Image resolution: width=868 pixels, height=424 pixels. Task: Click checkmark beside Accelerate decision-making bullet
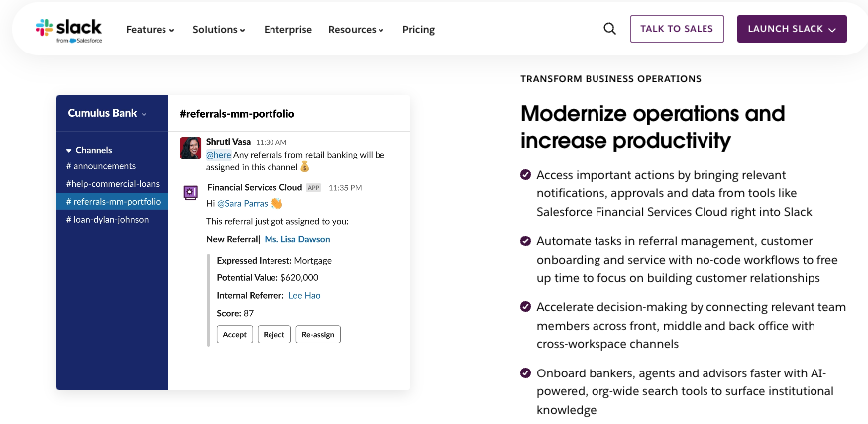[x=525, y=307]
